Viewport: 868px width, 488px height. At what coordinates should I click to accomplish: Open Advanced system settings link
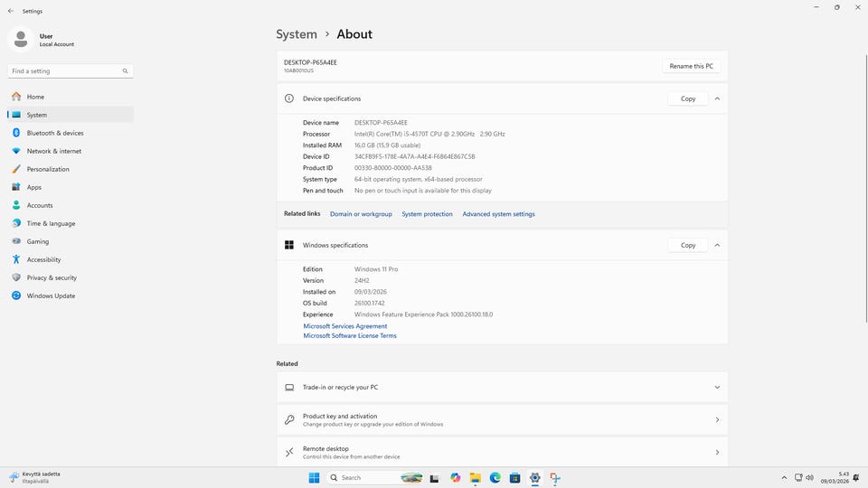[498, 214]
